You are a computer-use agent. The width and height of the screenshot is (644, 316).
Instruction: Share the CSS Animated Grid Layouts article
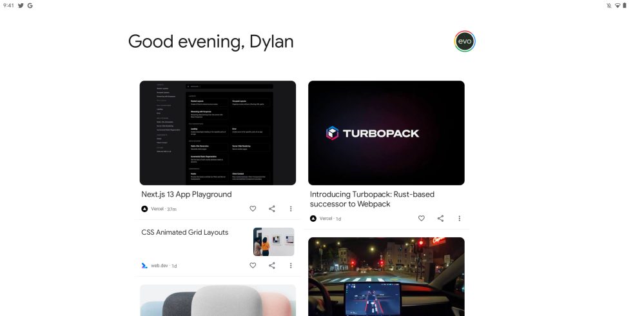[x=272, y=266]
